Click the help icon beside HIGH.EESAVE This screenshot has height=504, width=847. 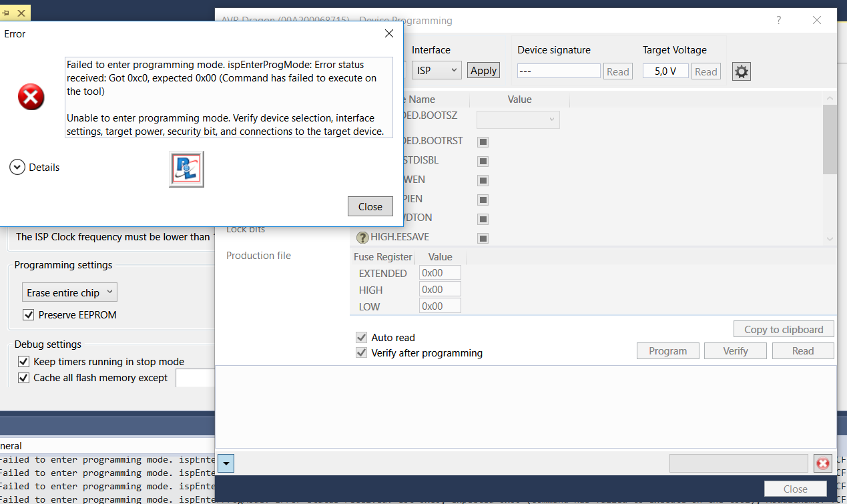[x=362, y=237]
